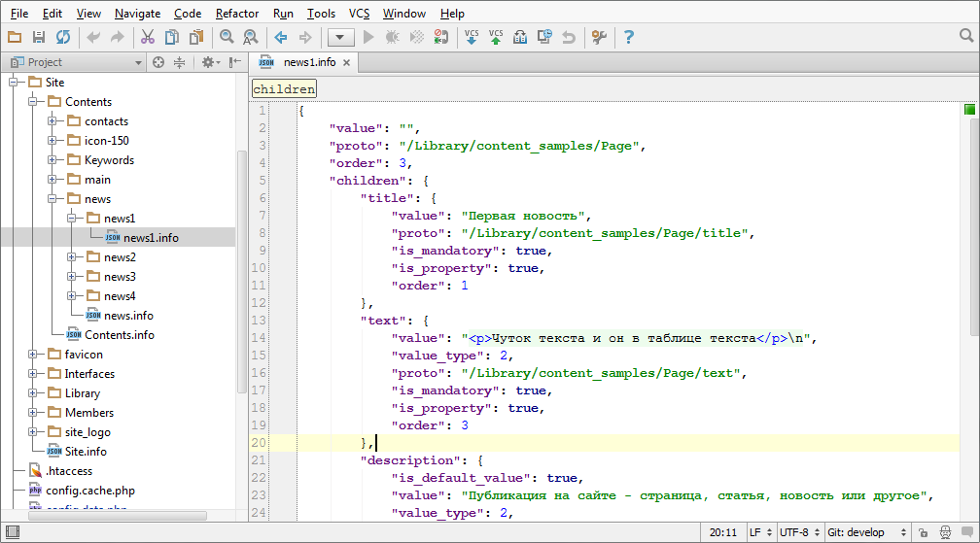Toggle the Hector inspector icon in status bar
The height and width of the screenshot is (543, 980).
tap(944, 532)
